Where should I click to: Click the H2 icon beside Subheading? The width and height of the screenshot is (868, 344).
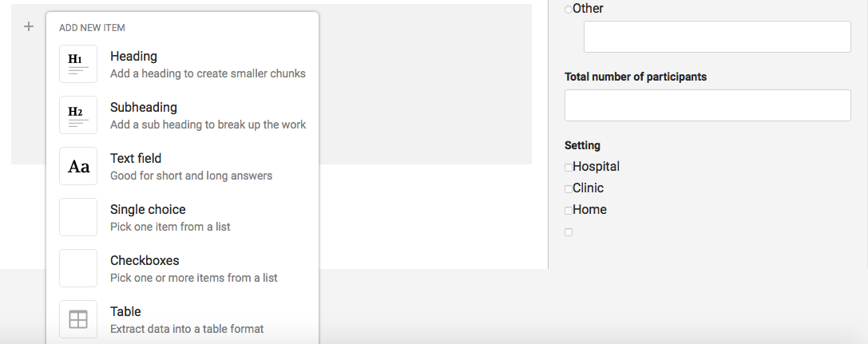tap(78, 115)
